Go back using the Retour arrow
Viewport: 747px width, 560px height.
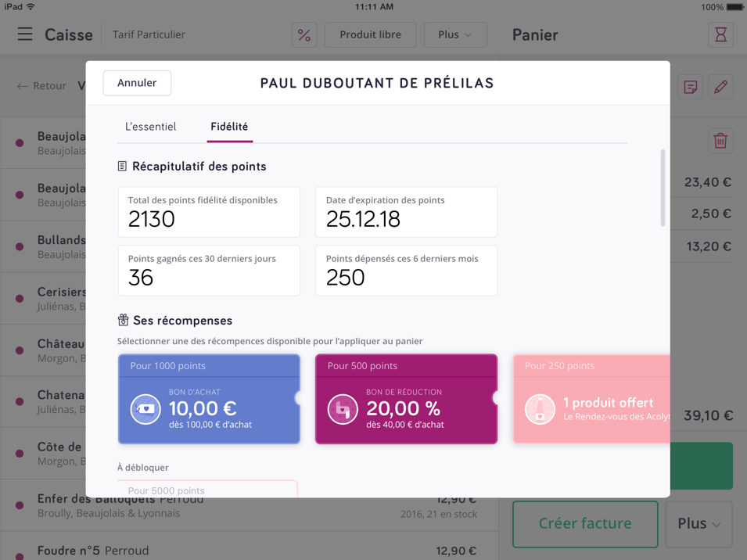click(x=41, y=86)
